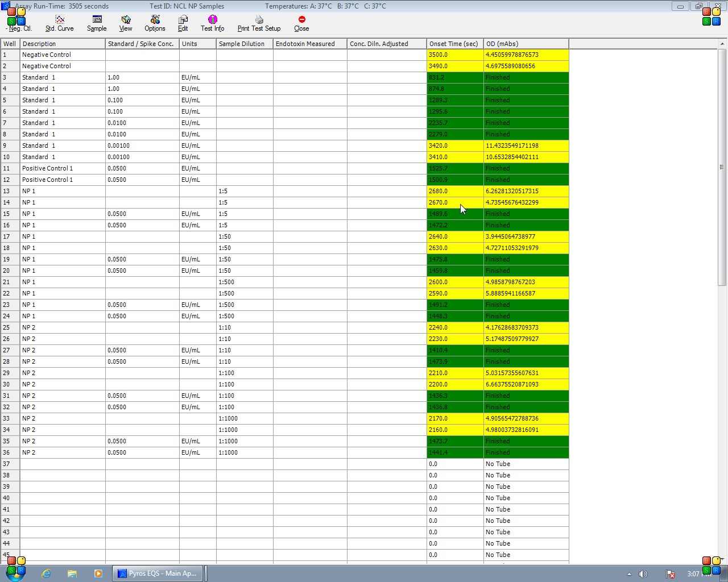The width and height of the screenshot is (728, 582).
Task: Select 1:1000 dilution in well 36 row
Action: coord(245,452)
